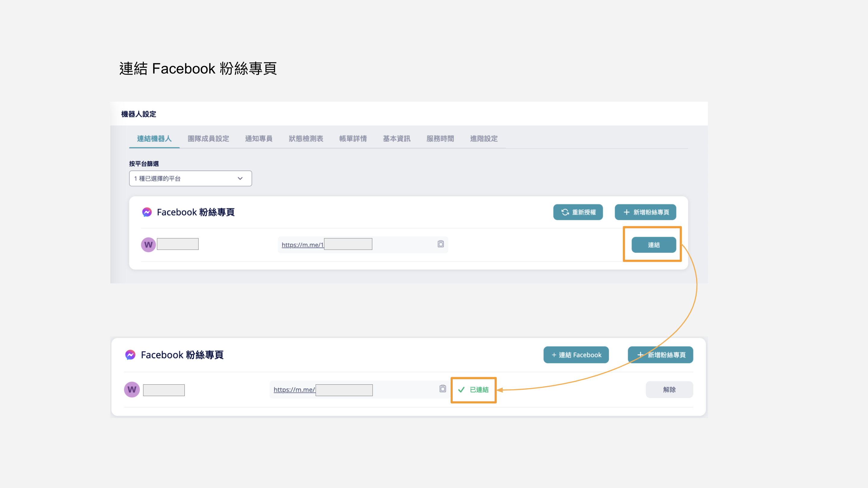The height and width of the screenshot is (488, 868).
Task: Click the 解除 disconnect button
Action: 669,390
